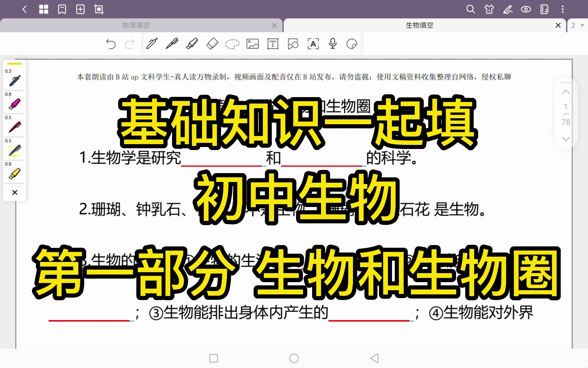Select the fountain pen tool
This screenshot has width=588, height=368.
click(152, 44)
